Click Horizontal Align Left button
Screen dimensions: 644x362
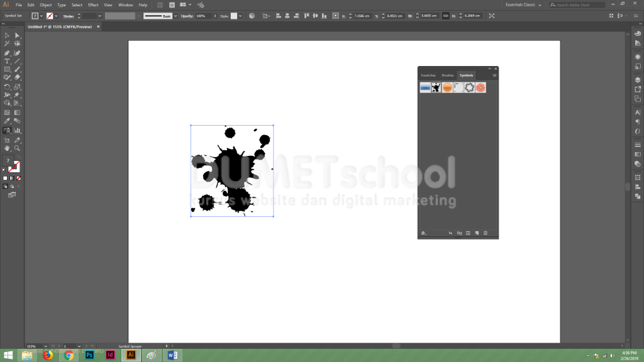(x=278, y=16)
